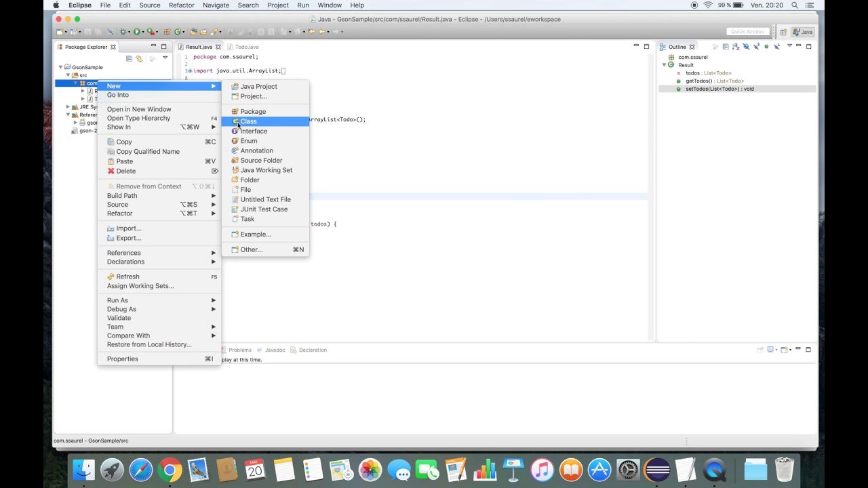868x488 pixels.
Task: Select Package in the New submenu
Action: click(265, 111)
